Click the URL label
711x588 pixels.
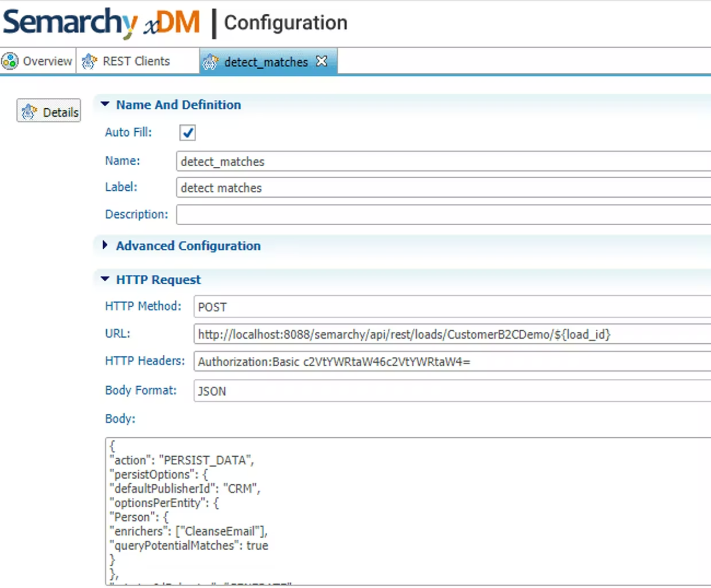pos(118,334)
